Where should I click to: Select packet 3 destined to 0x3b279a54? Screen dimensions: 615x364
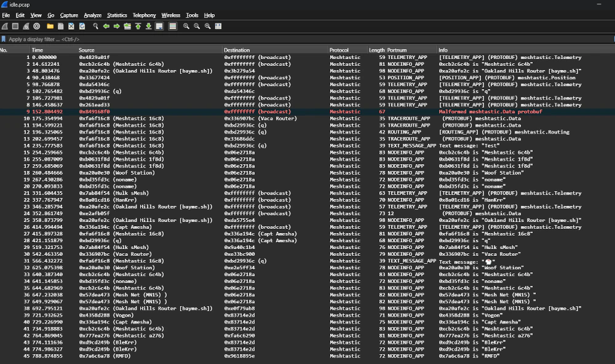[307, 71]
